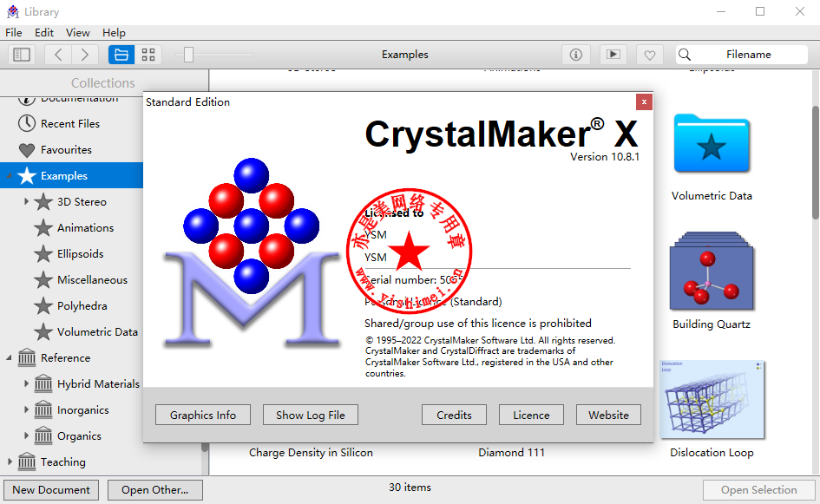Image resolution: width=820 pixels, height=504 pixels.
Task: Focus the Filename search field
Action: (742, 55)
